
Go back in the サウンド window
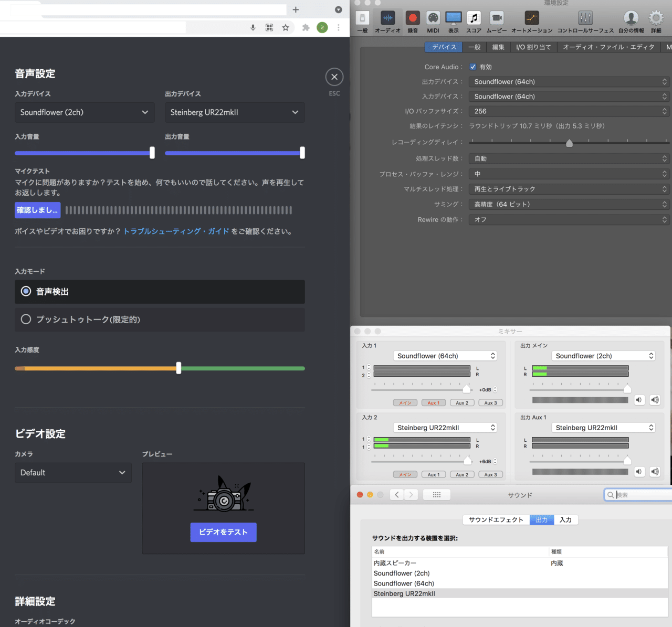click(x=397, y=495)
